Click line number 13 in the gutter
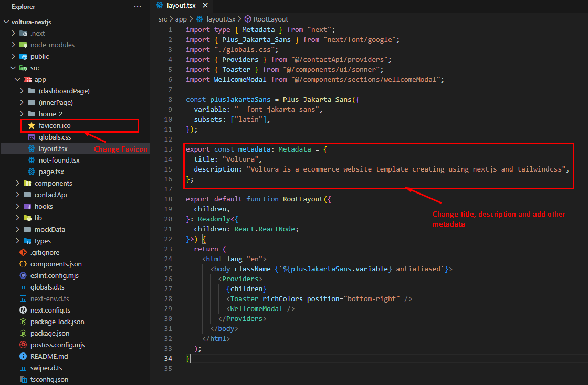Image resolution: width=588 pixels, height=385 pixels. [x=168, y=149]
